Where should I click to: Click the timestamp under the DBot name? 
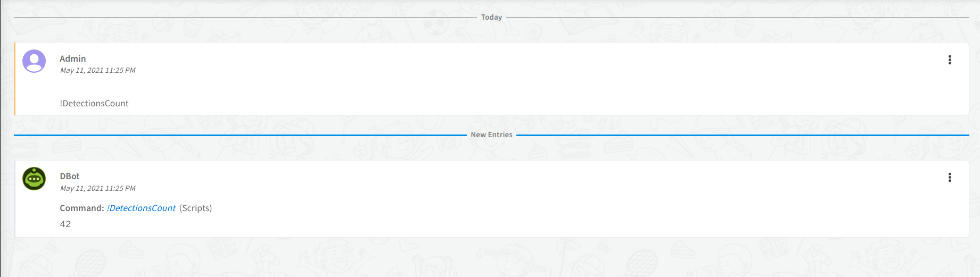point(97,189)
